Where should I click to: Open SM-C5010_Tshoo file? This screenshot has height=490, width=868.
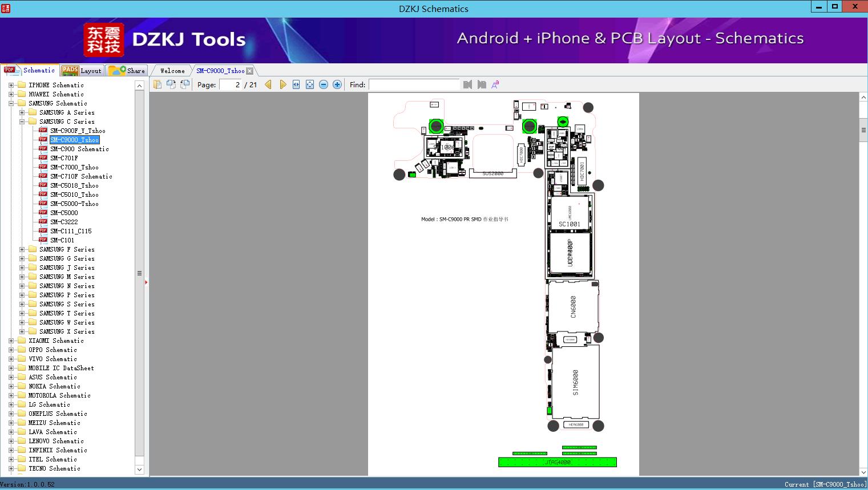[x=74, y=195]
